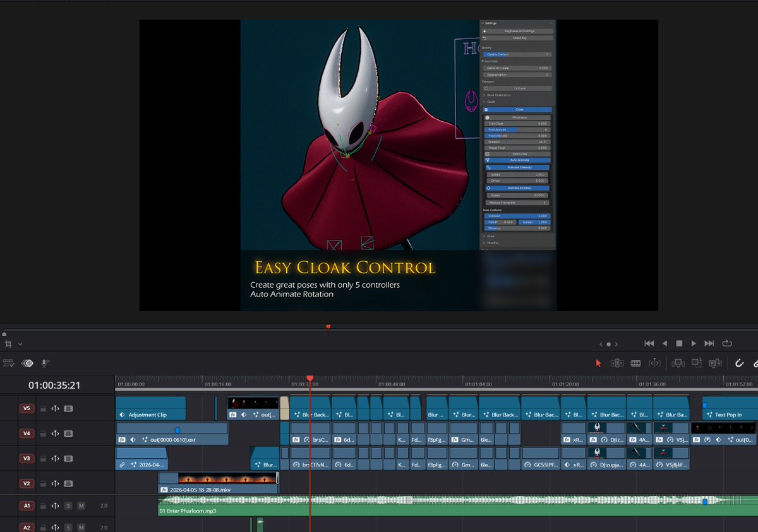The image size is (758, 532).
Task: Click the center dot between marker arrows
Action: pyautogui.click(x=608, y=344)
